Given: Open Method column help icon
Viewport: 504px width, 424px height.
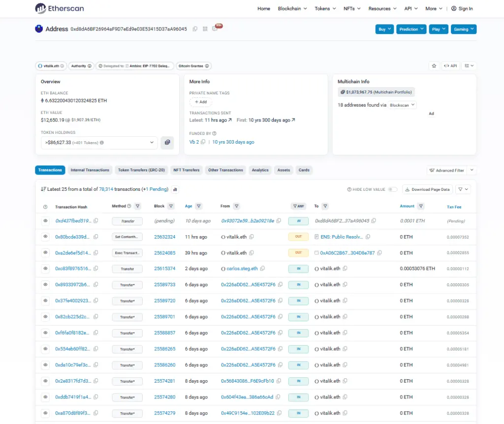Looking at the screenshot, I should tap(129, 206).
